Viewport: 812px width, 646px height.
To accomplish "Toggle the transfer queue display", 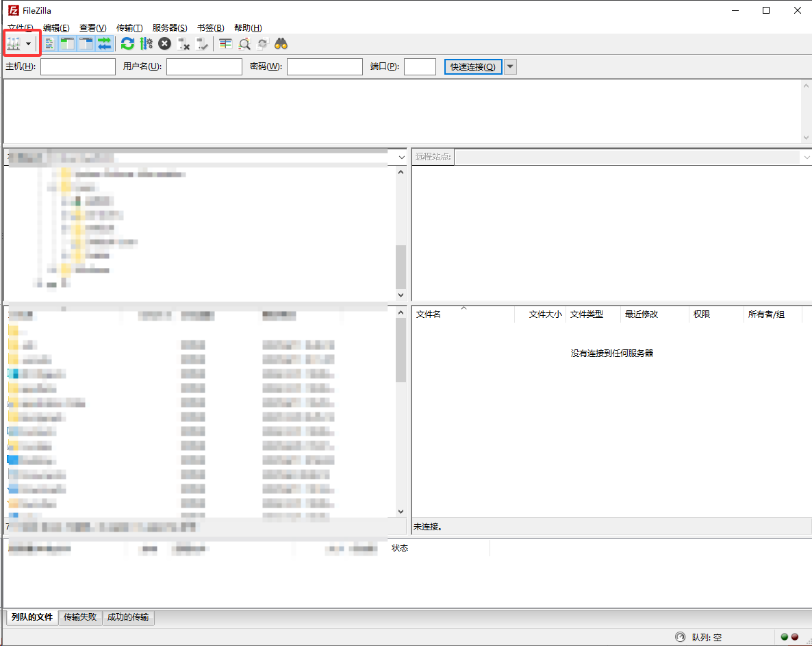I will 104,44.
